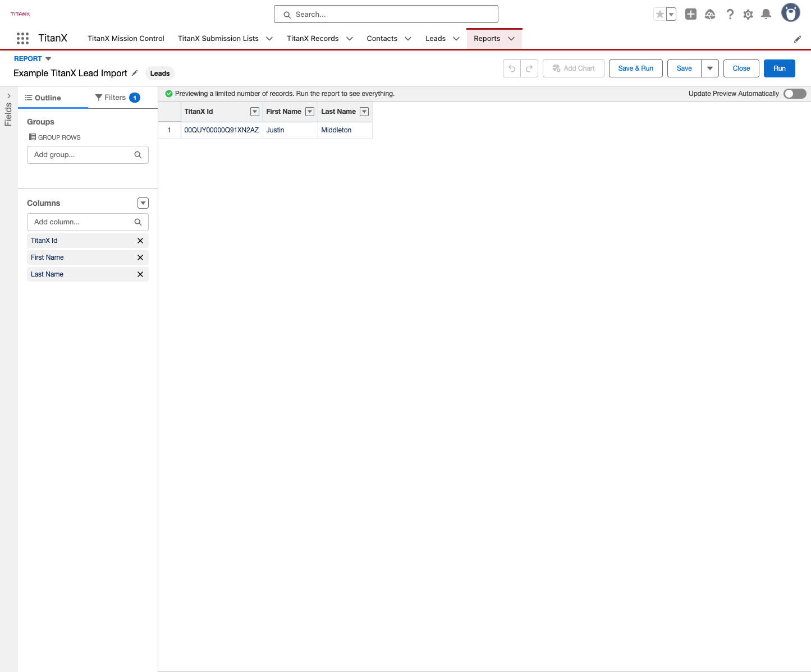Open the App Launcher grid icon

click(x=22, y=38)
